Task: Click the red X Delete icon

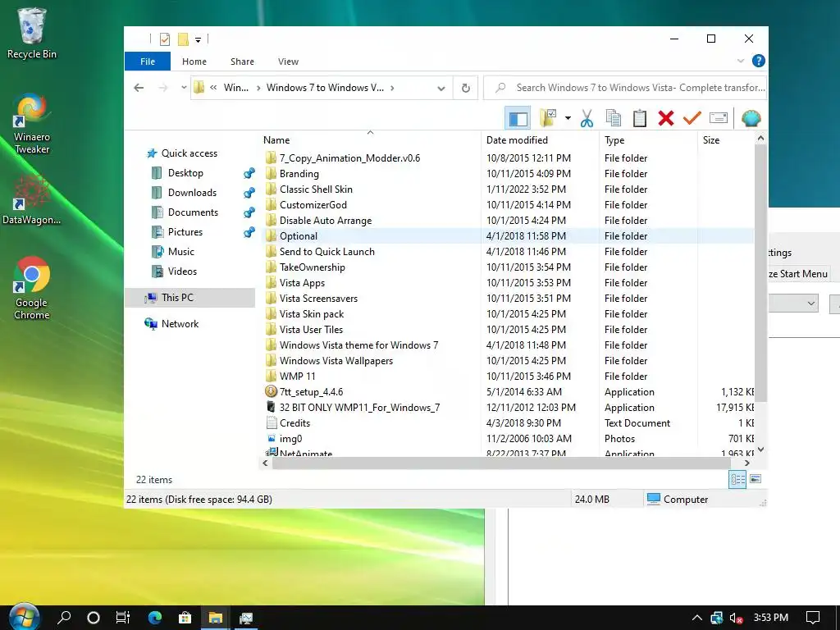Action: 666,118
